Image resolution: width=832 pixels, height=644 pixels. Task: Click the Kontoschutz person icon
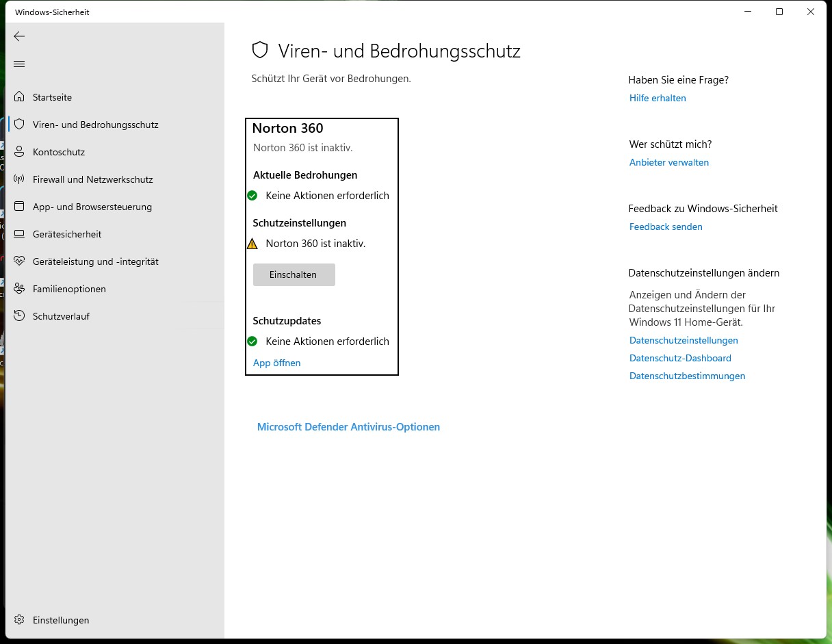(19, 152)
